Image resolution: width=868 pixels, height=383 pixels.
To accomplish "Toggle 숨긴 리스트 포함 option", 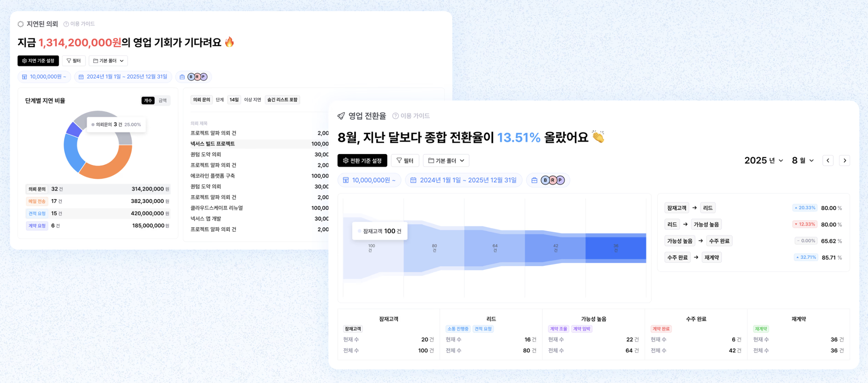I will coord(282,100).
